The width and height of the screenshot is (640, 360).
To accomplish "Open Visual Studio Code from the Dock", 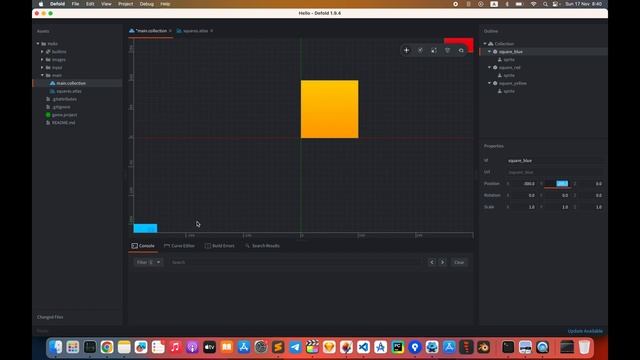I will tap(363, 347).
